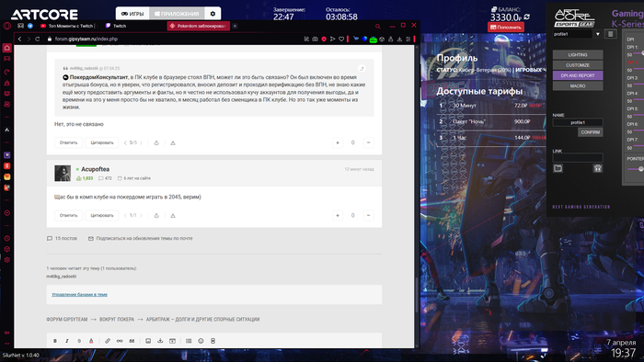
Task: Click Цитировать under the ПокердомКонсультант post
Action: 102,142
